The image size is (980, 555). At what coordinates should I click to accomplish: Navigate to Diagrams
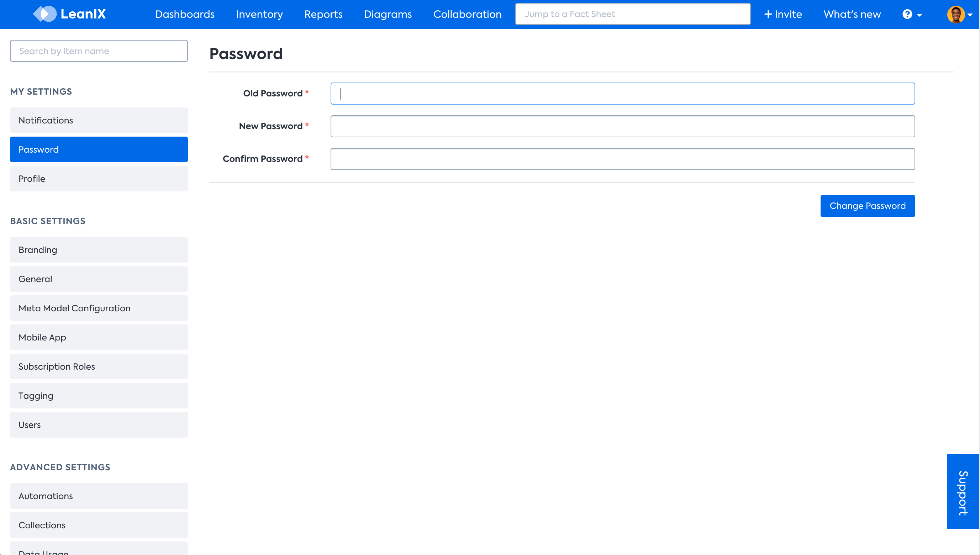388,15
